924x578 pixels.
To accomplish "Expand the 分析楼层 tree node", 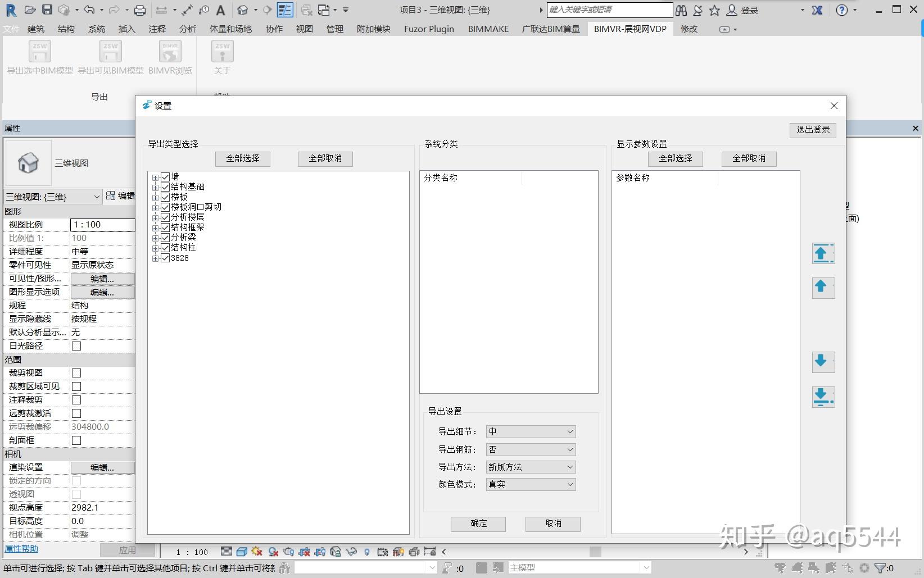I will pyautogui.click(x=155, y=218).
